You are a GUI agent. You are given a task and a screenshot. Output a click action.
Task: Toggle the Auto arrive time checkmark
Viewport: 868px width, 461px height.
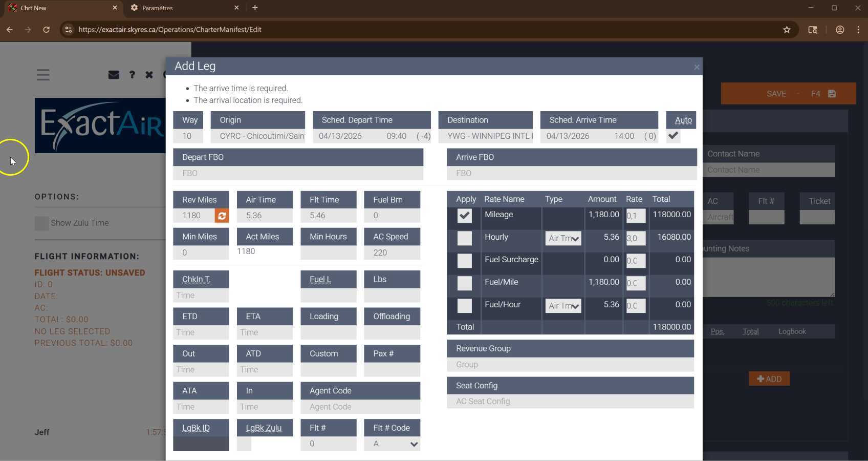[673, 136]
